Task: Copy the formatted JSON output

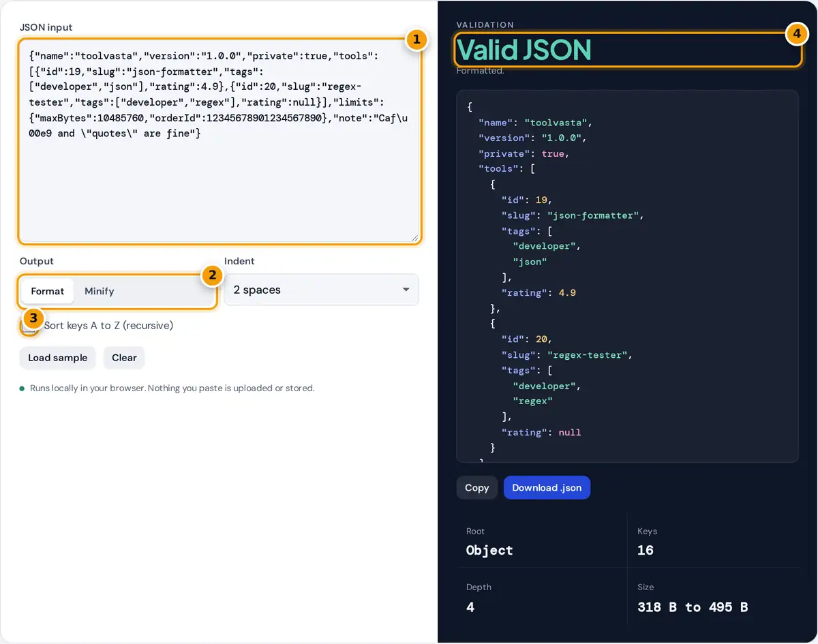Action: coord(477,487)
